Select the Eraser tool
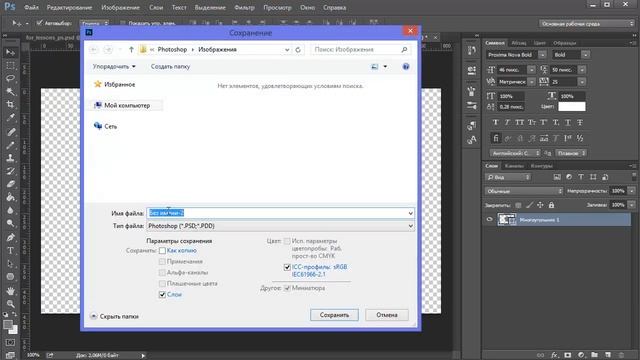 click(x=10, y=184)
